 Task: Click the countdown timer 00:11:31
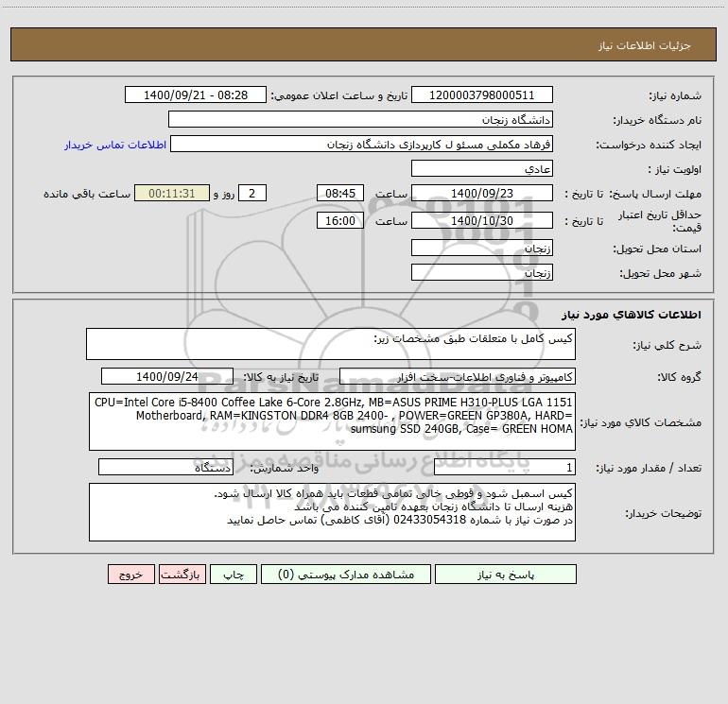(172, 193)
